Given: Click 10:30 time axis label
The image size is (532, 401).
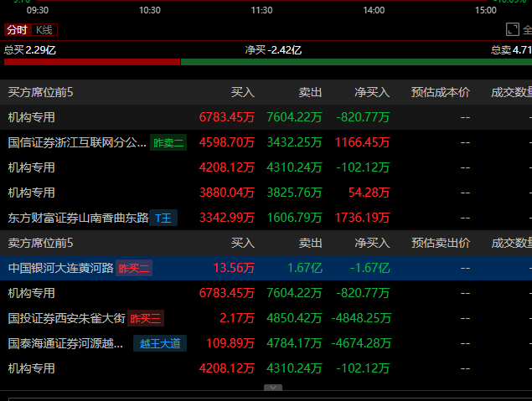Looking at the screenshot, I should (x=150, y=10).
